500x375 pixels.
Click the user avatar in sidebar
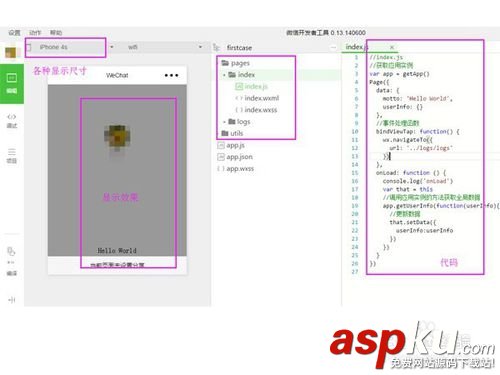[x=11, y=52]
